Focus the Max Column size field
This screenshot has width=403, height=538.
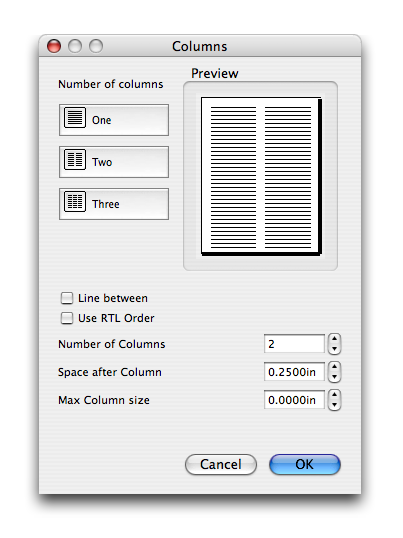(294, 400)
